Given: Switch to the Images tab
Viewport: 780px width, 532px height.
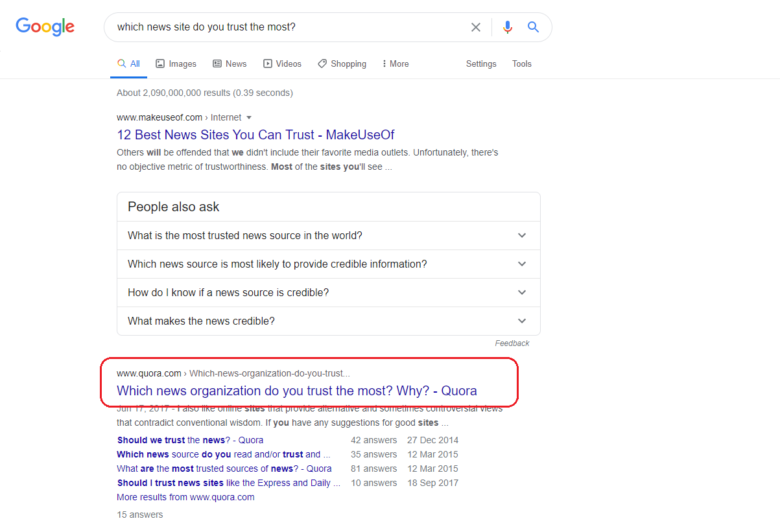Looking at the screenshot, I should (x=176, y=64).
